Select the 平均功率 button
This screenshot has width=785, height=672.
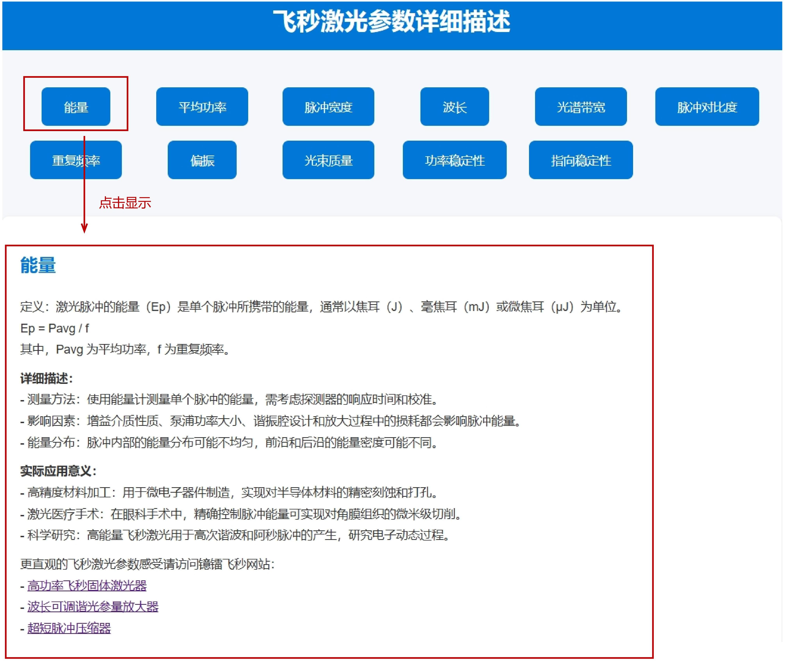(x=202, y=106)
